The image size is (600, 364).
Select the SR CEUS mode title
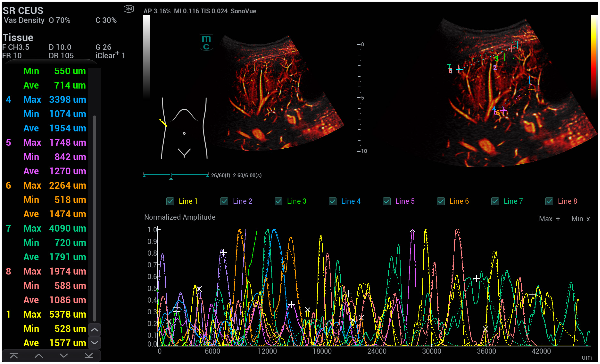tap(23, 10)
